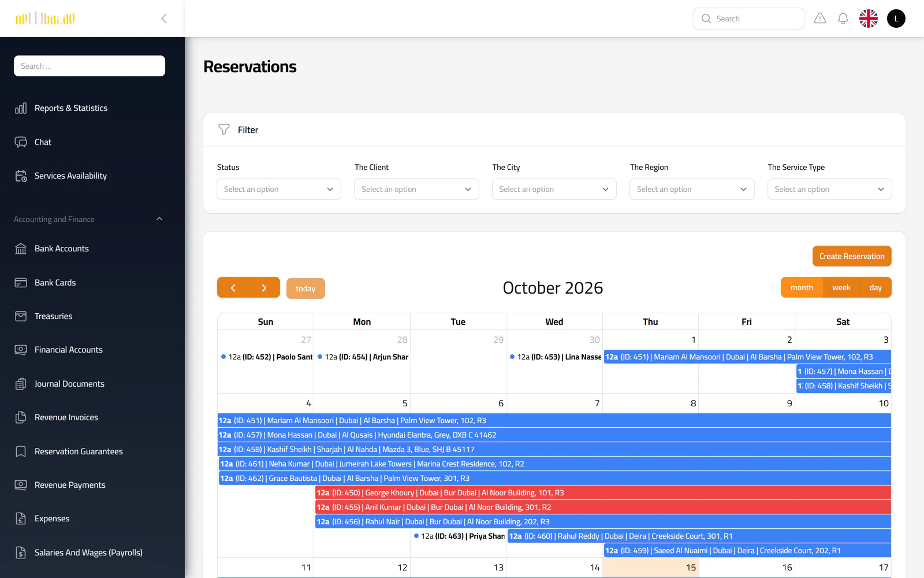Click the Expenses document icon

click(21, 518)
